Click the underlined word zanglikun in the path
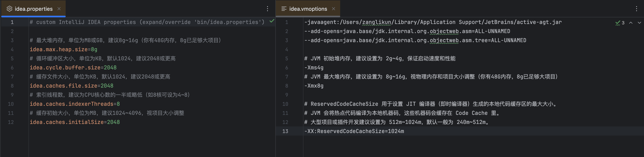Viewport: 644px width, 157px height. point(376,22)
